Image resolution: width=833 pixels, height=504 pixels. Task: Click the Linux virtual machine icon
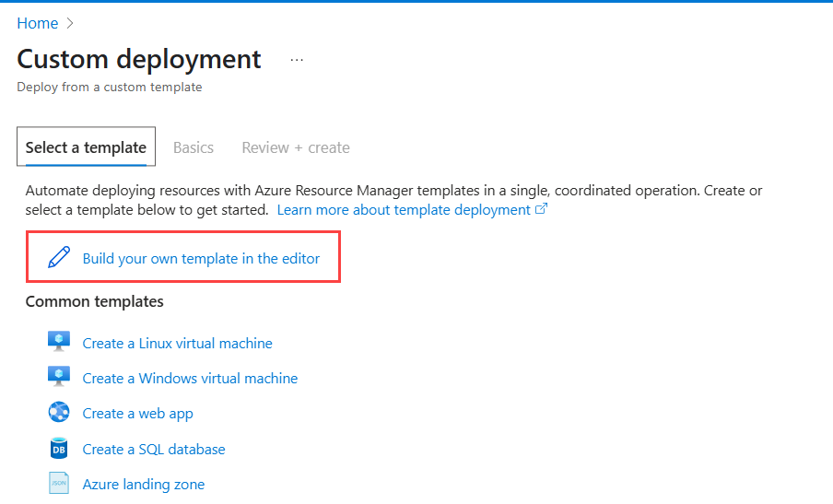point(59,342)
